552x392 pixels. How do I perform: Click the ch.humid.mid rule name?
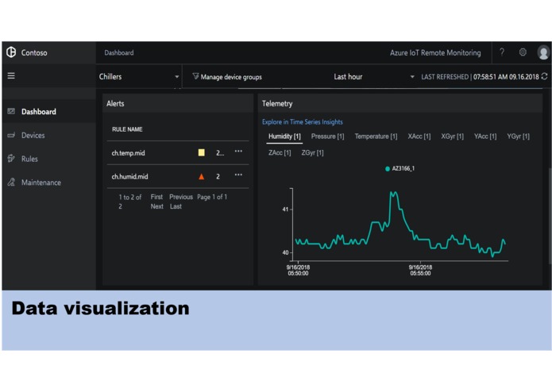click(129, 176)
